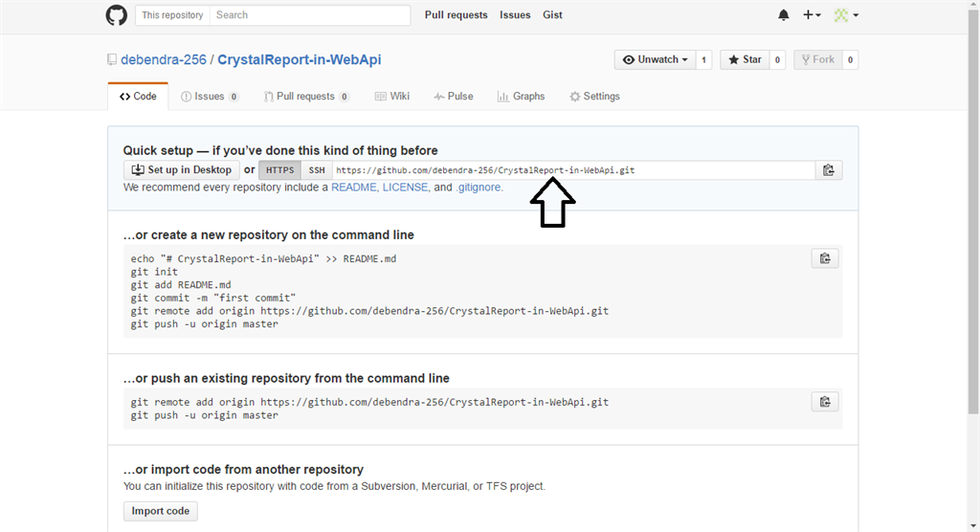Image resolution: width=980 pixels, height=532 pixels.
Task: Open the Code tab
Action: [138, 97]
